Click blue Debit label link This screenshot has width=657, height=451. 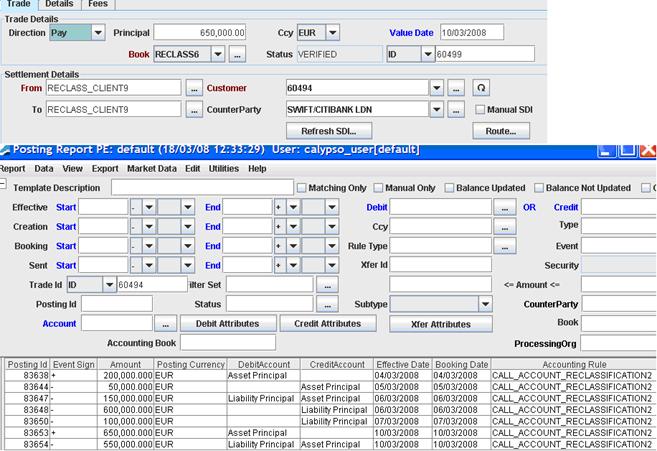click(377, 207)
